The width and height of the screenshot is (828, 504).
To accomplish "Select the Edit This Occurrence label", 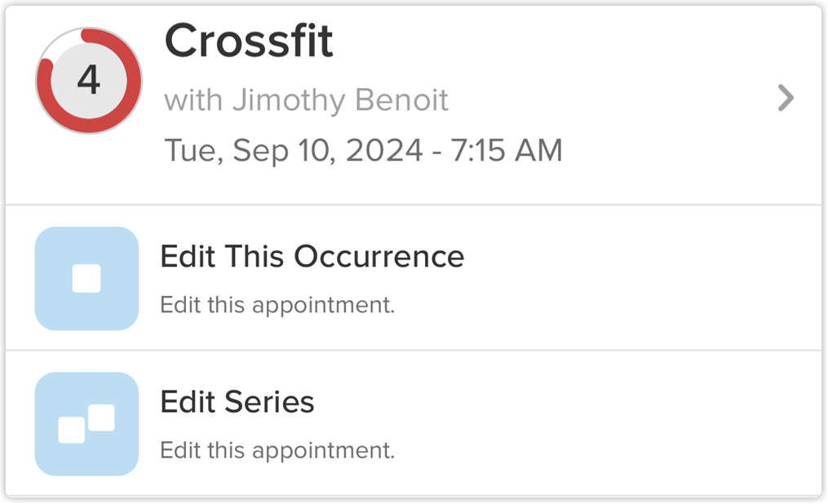I will [x=312, y=257].
